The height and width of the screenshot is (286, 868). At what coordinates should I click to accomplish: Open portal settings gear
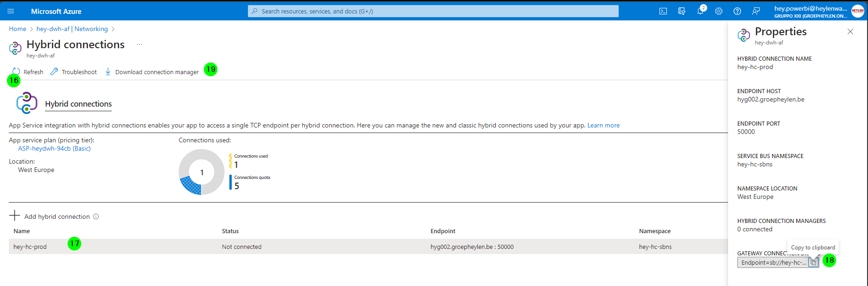pyautogui.click(x=719, y=11)
